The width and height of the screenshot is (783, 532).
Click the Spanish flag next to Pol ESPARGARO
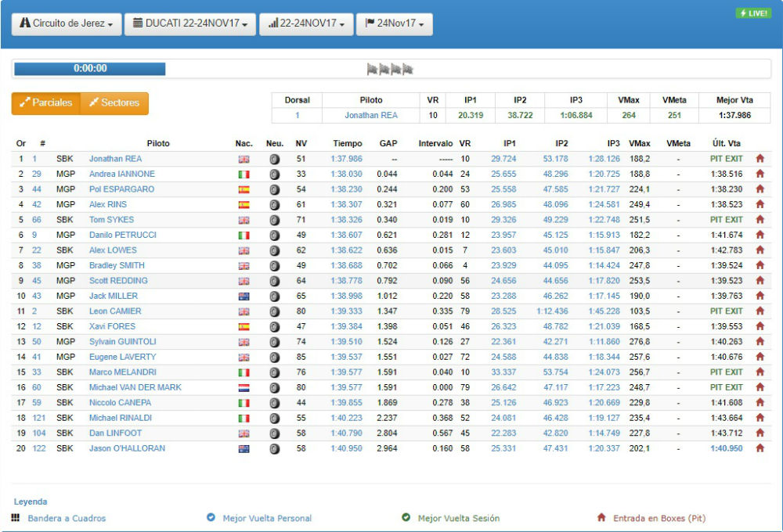coord(244,189)
